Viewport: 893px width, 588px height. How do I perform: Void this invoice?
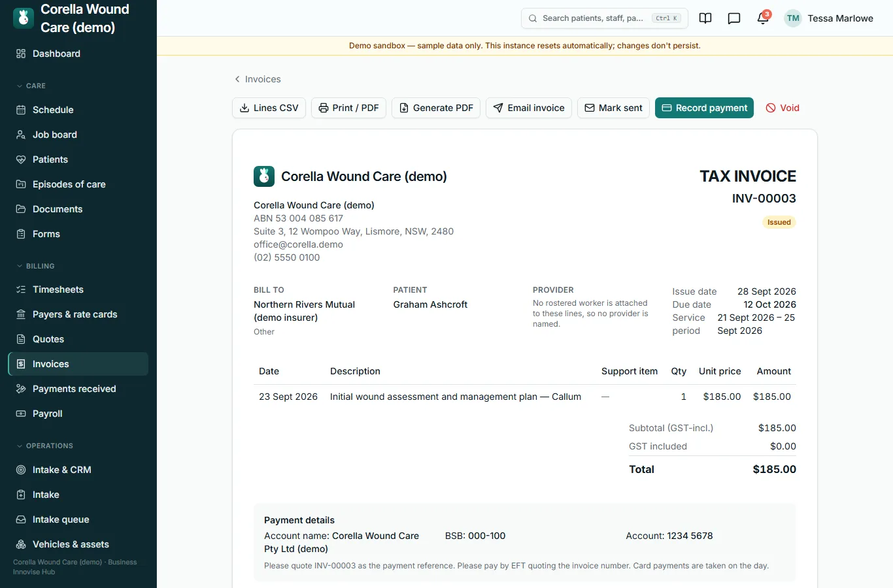[x=783, y=108]
